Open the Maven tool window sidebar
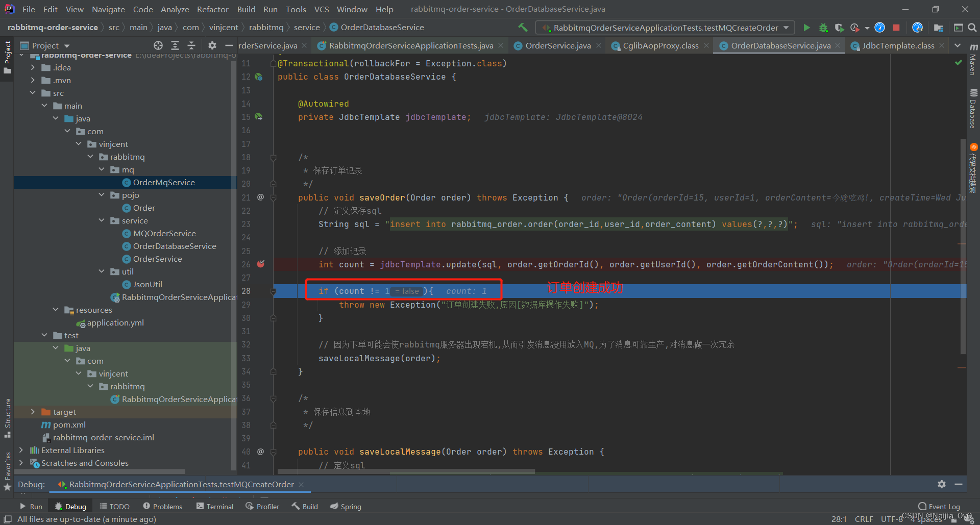Image resolution: width=980 pixels, height=525 pixels. (973, 60)
